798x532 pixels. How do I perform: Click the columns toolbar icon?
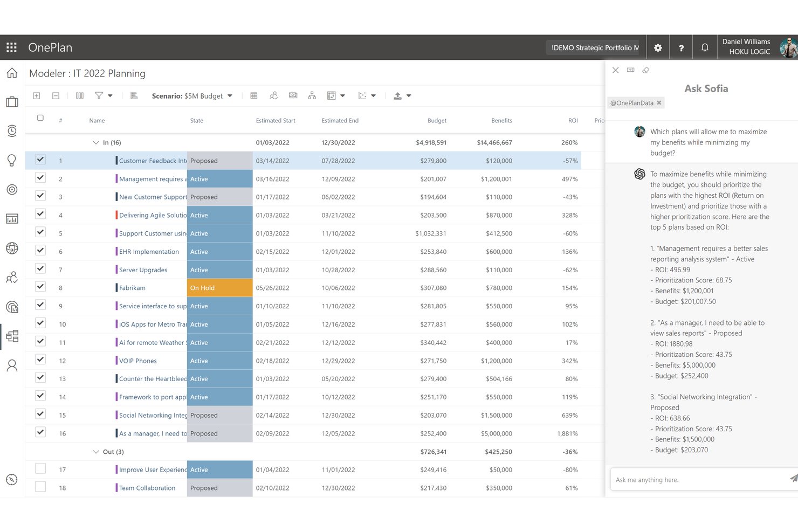click(x=80, y=96)
